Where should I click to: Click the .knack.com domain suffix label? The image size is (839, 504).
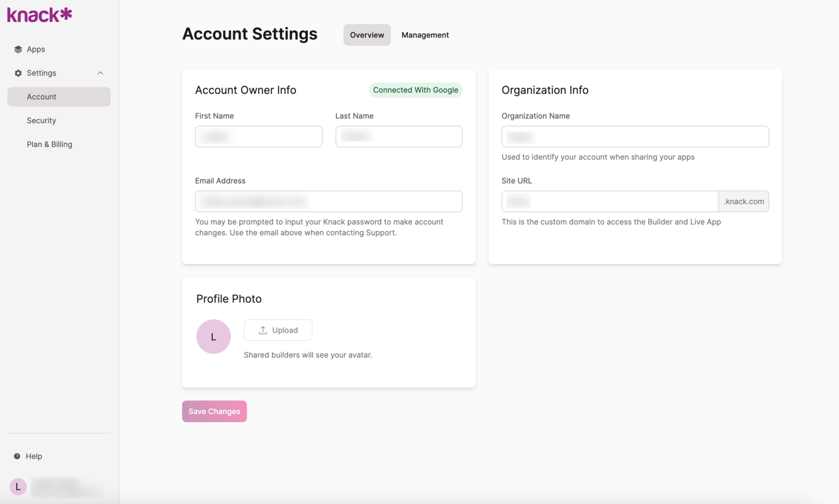[x=744, y=201]
